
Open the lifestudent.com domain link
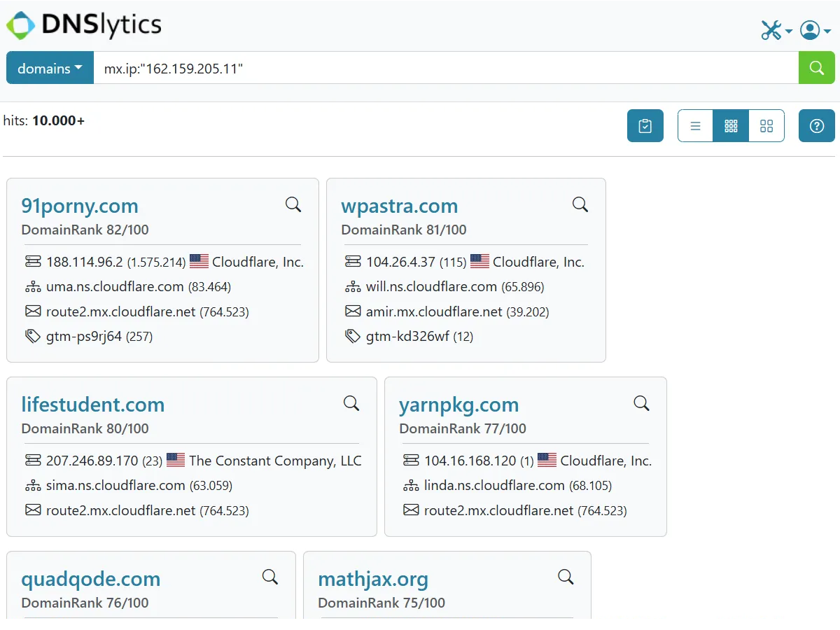coord(93,405)
